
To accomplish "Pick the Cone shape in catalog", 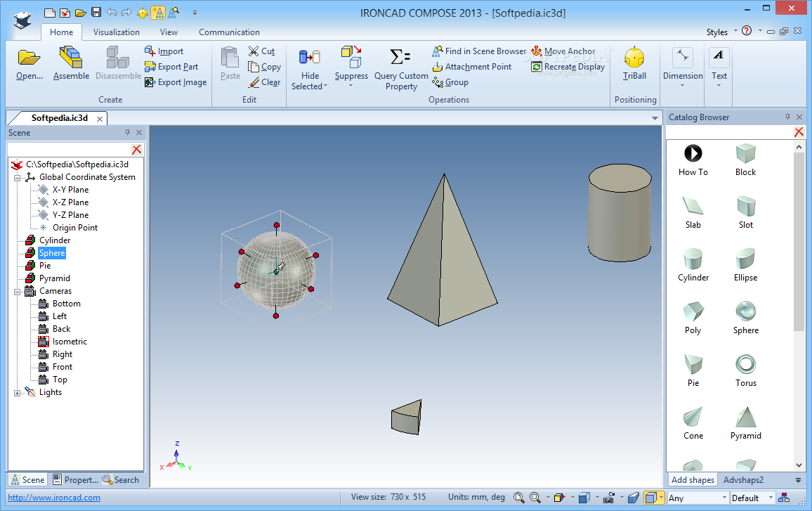I will [693, 423].
